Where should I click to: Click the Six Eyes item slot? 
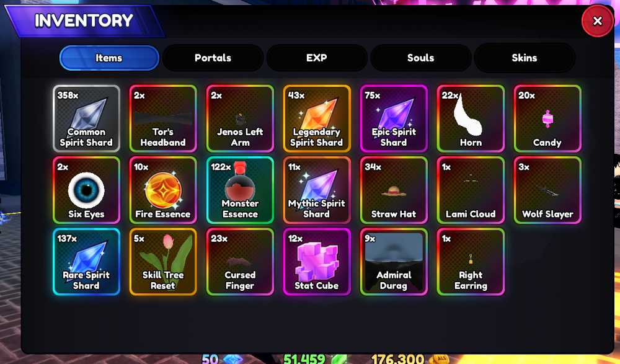86,190
